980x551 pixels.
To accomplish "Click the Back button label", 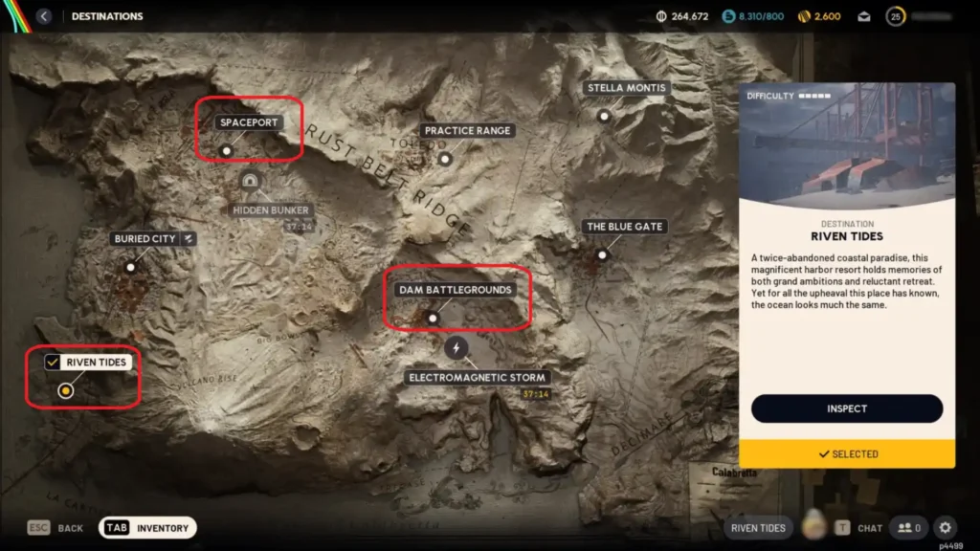I will (x=71, y=528).
